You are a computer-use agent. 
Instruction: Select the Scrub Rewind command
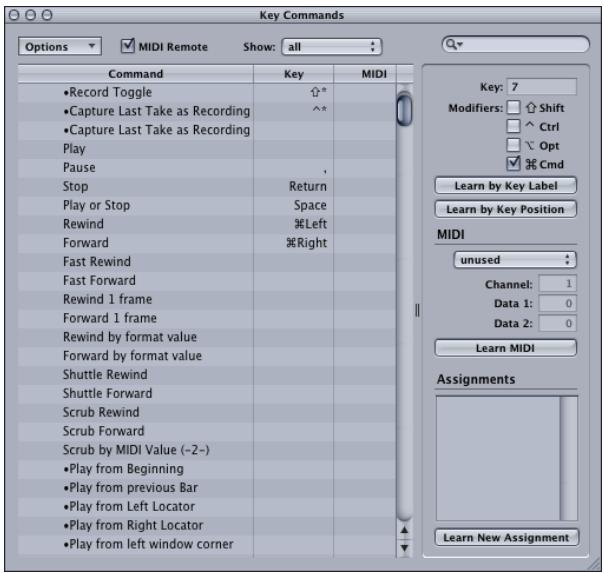pyautogui.click(x=206, y=412)
